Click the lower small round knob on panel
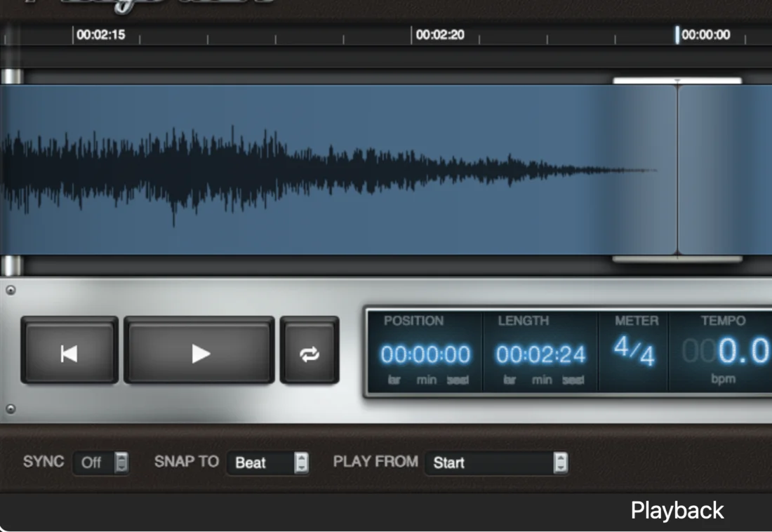Screen dimensions: 772x532 11,409
